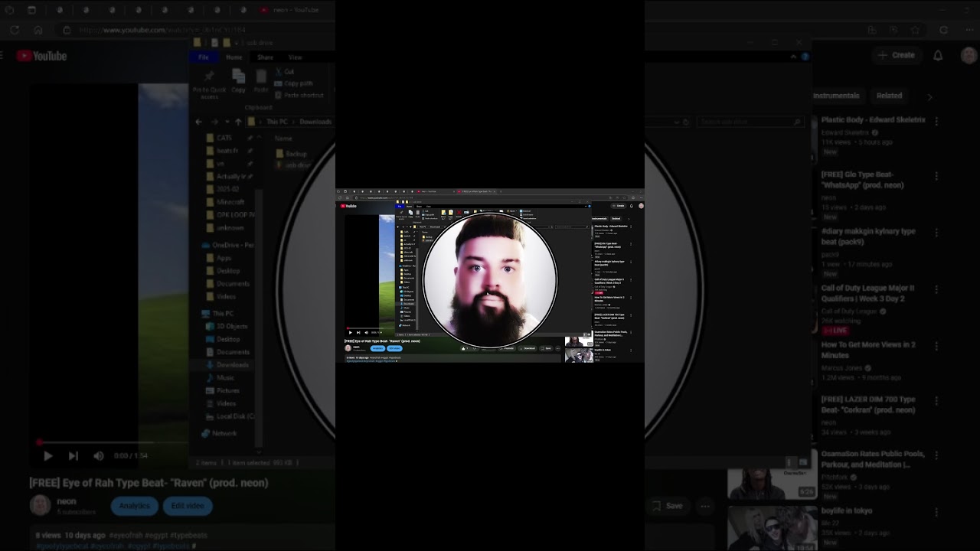This screenshot has height=551, width=980.
Task: Select '3D Objects' in the Explorer sidebar
Action: coord(227,326)
